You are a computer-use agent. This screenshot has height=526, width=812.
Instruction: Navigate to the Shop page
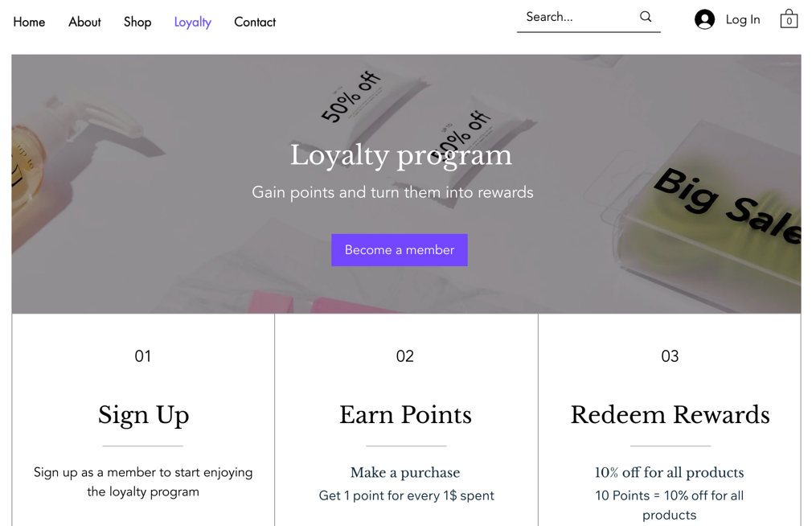137,22
